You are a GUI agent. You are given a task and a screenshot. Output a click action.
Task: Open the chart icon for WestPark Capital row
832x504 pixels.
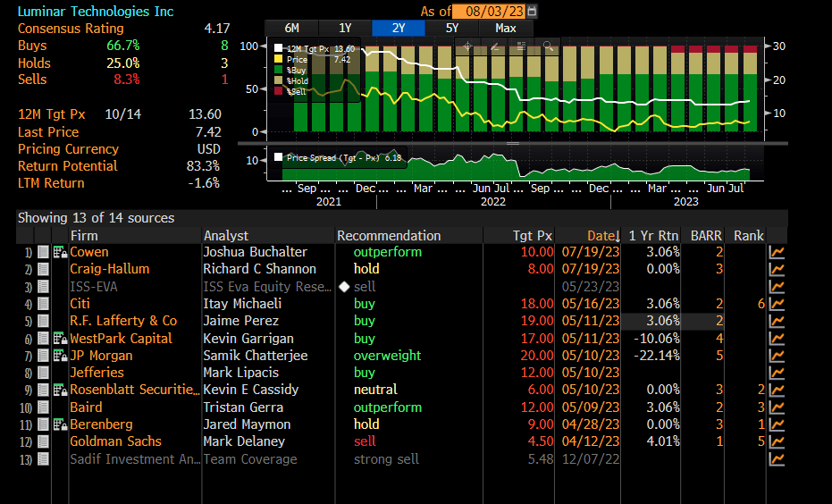pos(777,339)
